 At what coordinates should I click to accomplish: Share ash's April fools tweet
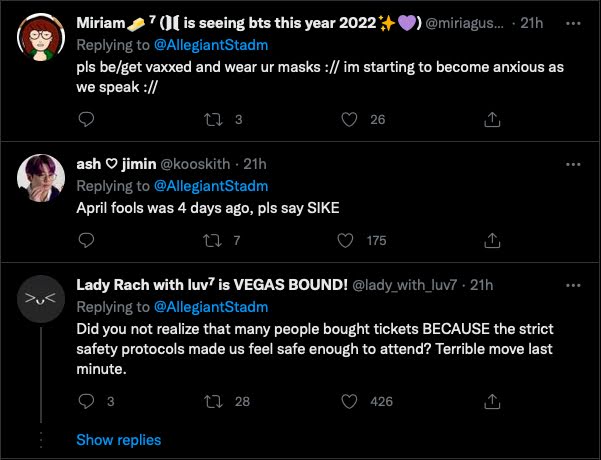(491, 240)
